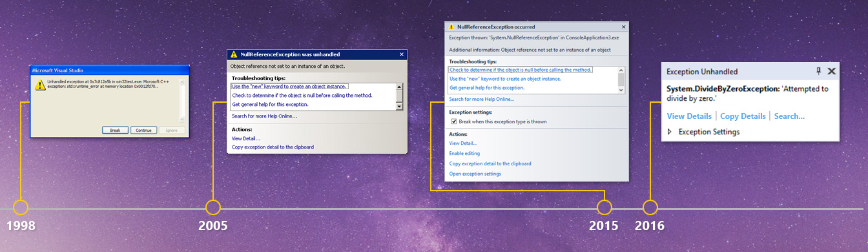The height and width of the screenshot is (252, 868).
Task: Select the 1998 timeline marker circle
Action: (x=21, y=207)
